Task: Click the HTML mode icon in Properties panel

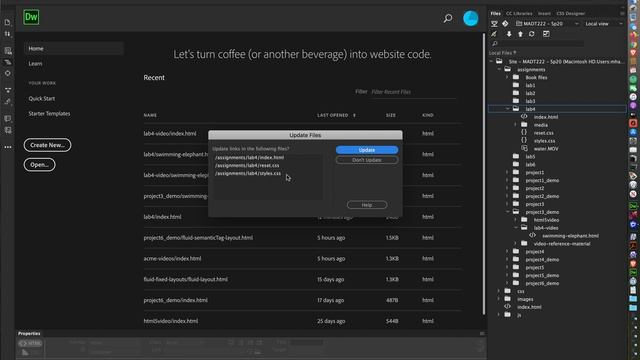Action: [x=30, y=343]
